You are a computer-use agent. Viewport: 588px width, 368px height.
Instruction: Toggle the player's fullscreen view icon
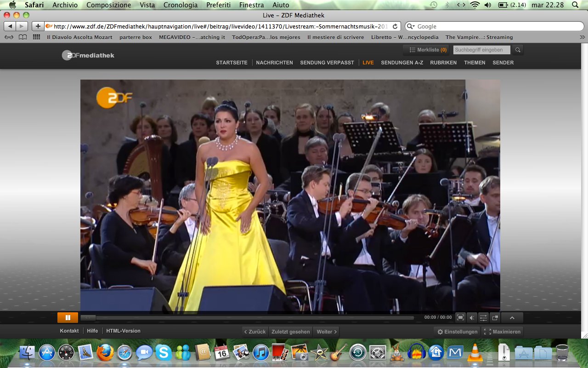point(460,317)
